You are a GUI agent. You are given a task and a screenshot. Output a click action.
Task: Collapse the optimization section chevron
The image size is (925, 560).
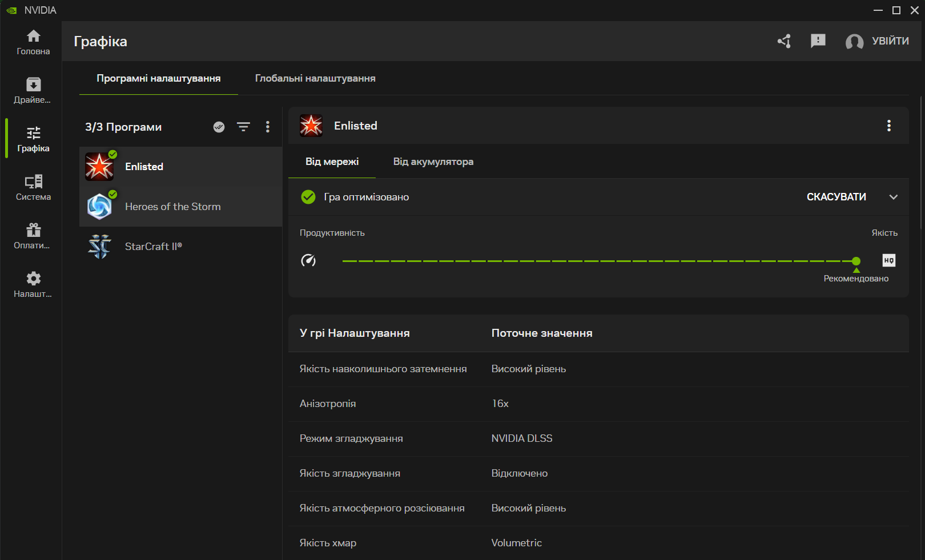coord(894,197)
